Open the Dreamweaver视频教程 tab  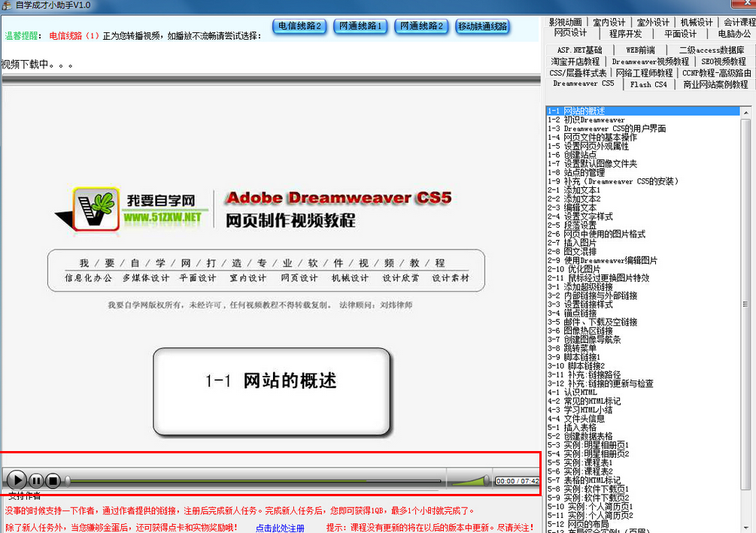tap(650, 62)
